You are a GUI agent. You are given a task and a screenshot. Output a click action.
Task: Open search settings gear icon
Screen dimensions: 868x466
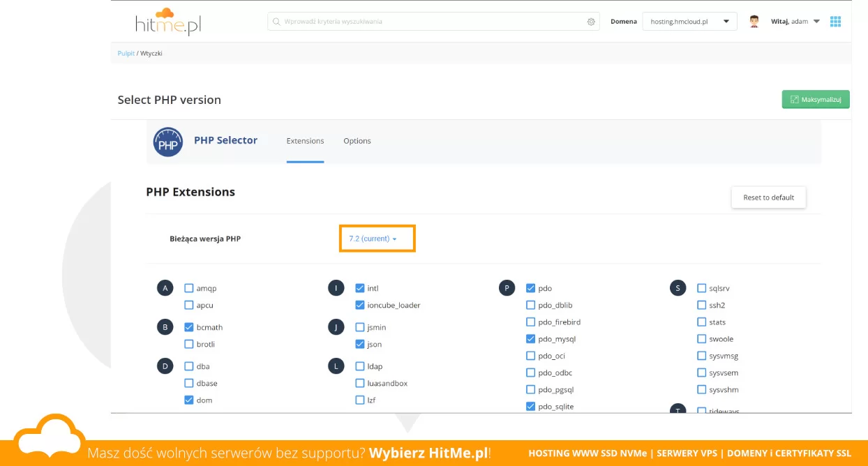point(591,22)
